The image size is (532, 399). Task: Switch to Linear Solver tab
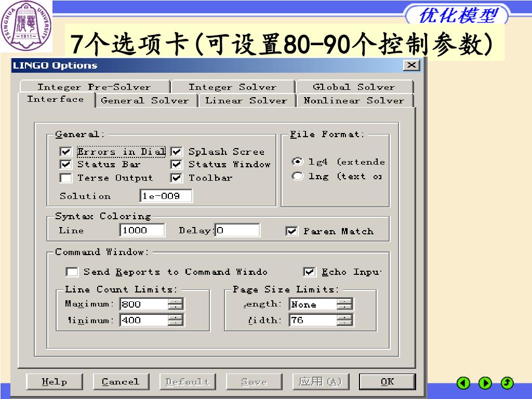[247, 101]
